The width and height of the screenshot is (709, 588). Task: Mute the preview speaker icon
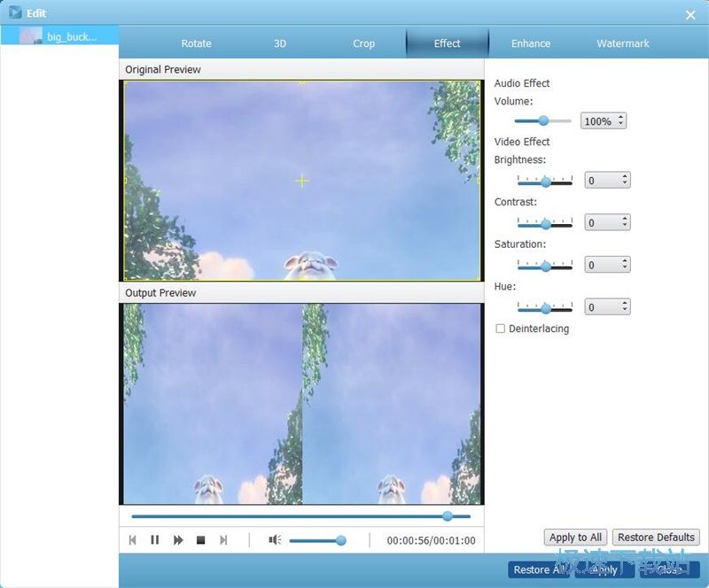(275, 539)
